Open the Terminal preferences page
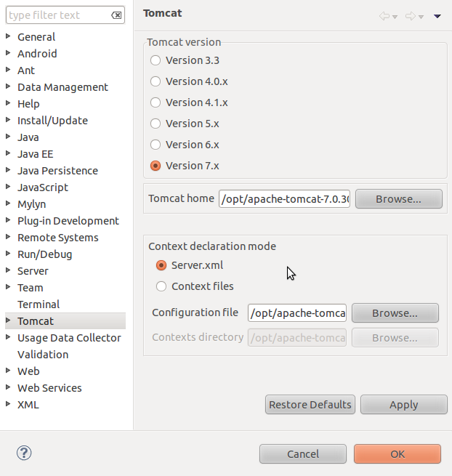This screenshot has width=452, height=476. point(39,304)
